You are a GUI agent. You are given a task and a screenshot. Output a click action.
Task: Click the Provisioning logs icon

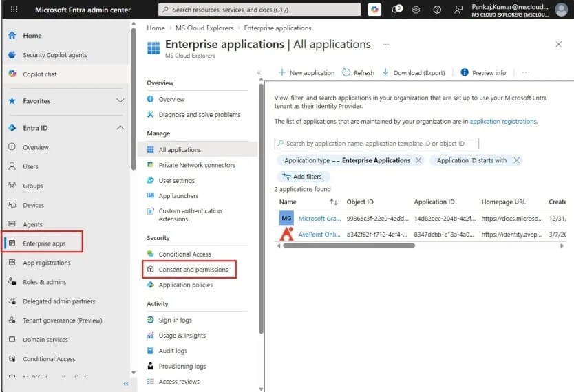tap(151, 366)
